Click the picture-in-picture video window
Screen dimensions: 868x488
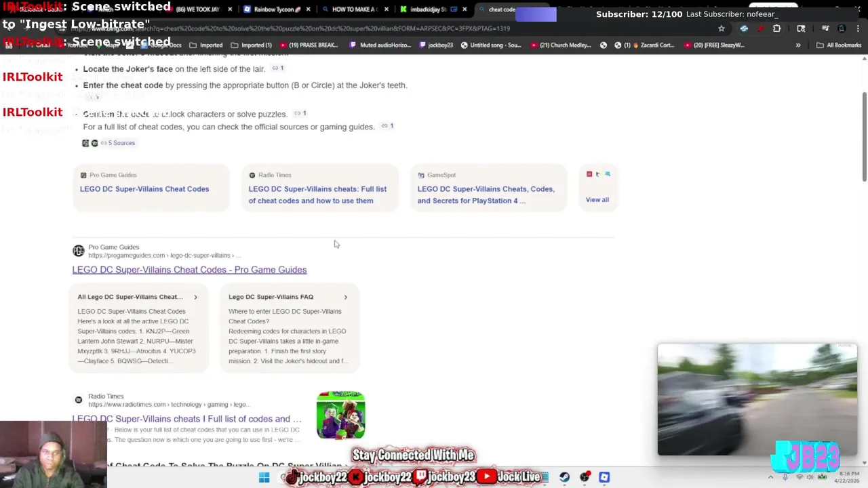[757, 399]
